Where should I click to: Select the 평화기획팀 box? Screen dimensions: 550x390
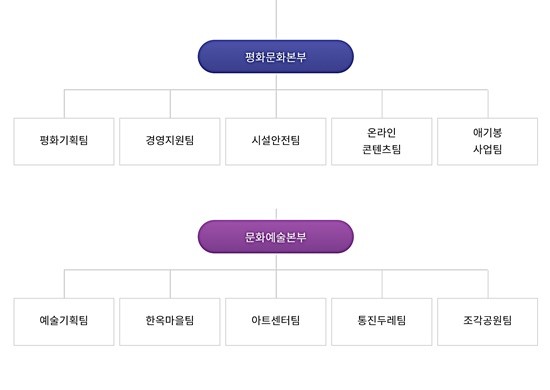tap(64, 141)
